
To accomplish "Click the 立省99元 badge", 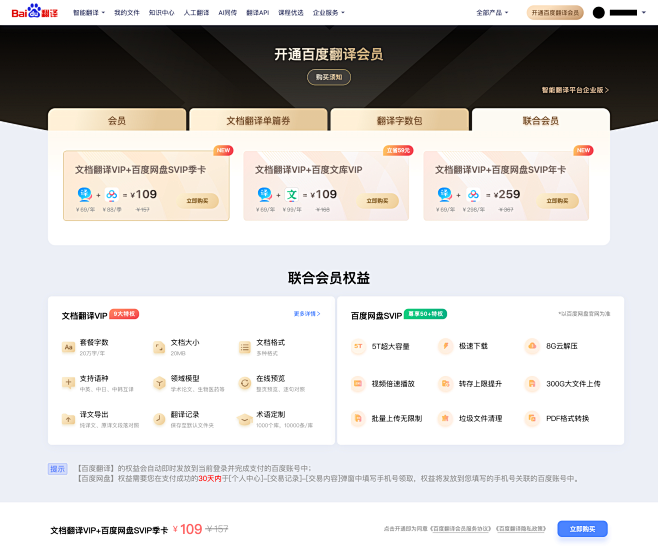I will [x=398, y=150].
